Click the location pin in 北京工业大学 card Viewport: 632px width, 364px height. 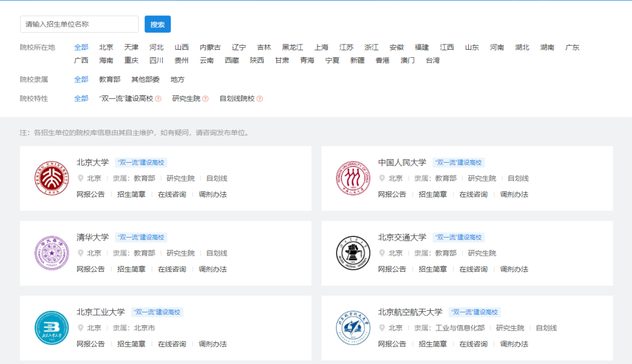coord(81,328)
